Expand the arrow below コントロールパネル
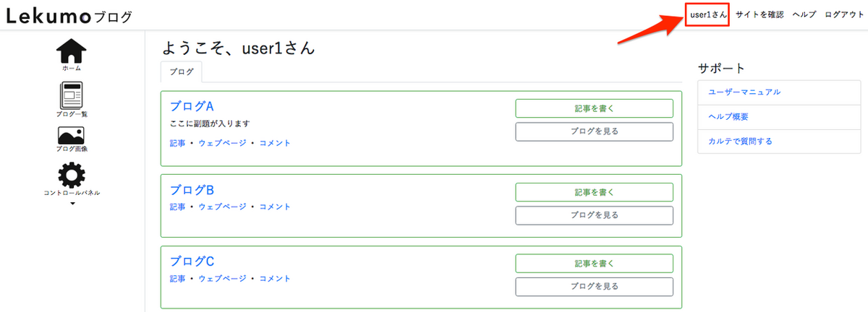 (x=72, y=204)
